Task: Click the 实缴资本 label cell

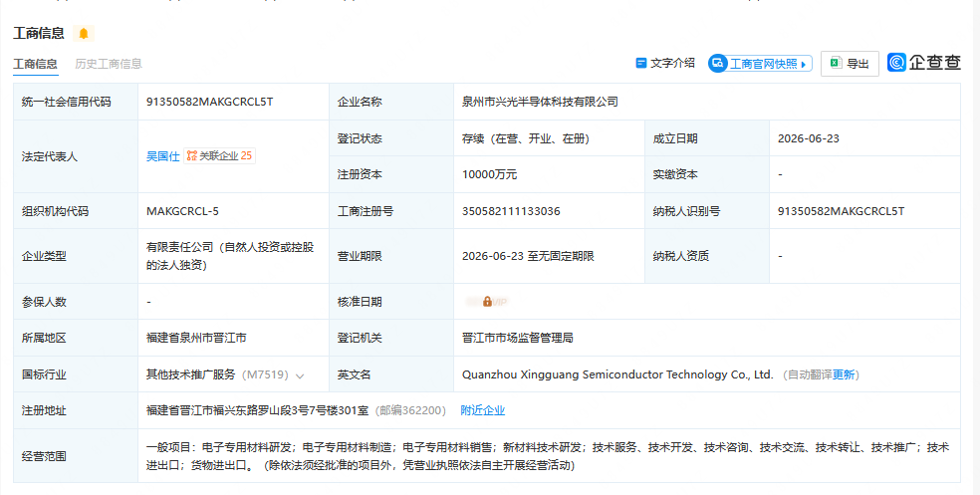Action: (707, 174)
